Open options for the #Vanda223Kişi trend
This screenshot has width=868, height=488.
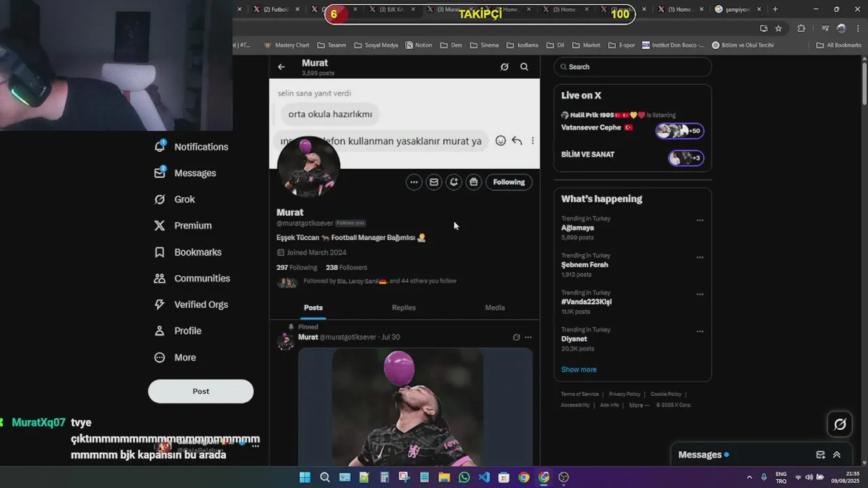[x=700, y=295]
